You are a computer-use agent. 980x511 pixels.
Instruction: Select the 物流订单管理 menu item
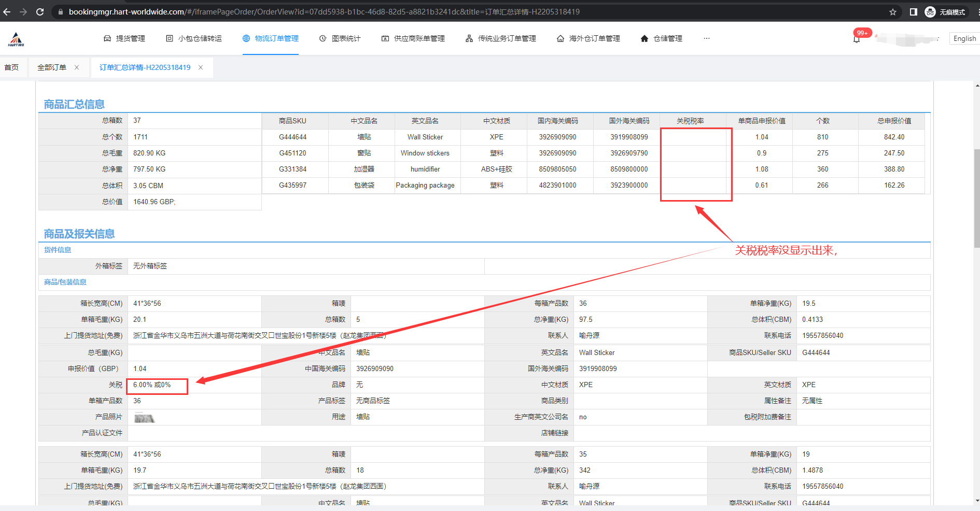pos(271,38)
